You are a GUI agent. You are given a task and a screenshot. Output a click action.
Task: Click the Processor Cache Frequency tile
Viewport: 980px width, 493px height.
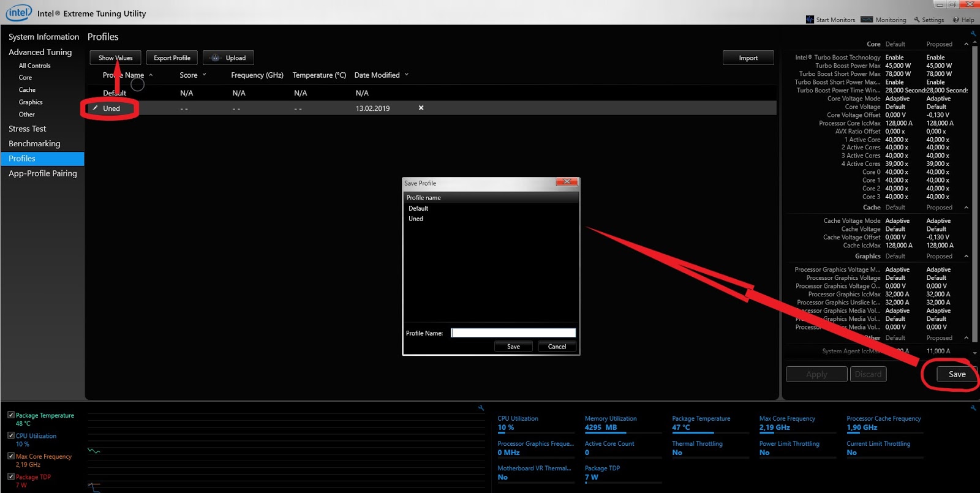tap(886, 424)
